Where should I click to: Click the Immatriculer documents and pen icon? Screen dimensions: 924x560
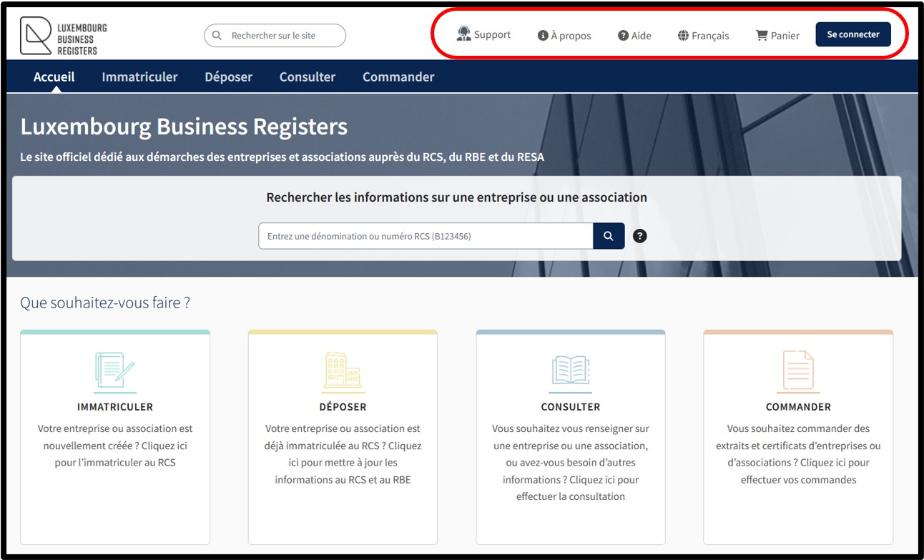[114, 370]
